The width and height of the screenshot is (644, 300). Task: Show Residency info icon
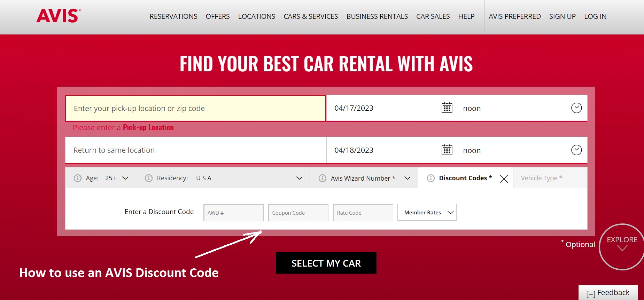point(149,178)
